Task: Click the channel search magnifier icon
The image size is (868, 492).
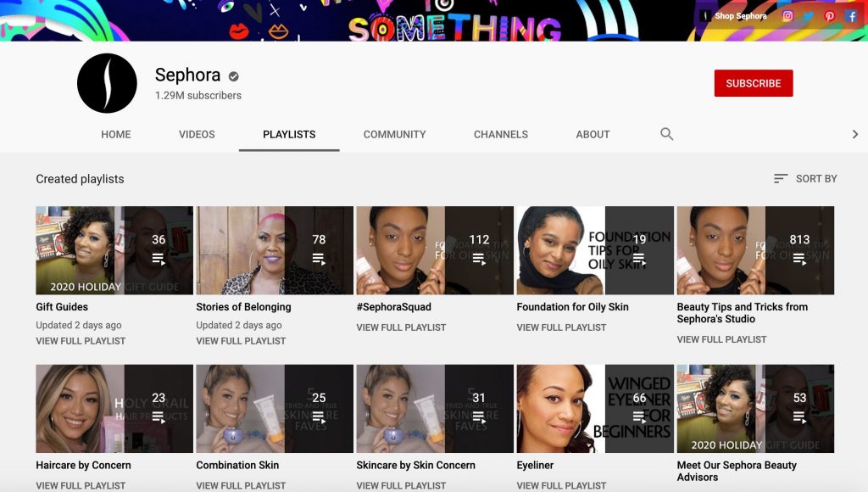Action: [x=666, y=134]
